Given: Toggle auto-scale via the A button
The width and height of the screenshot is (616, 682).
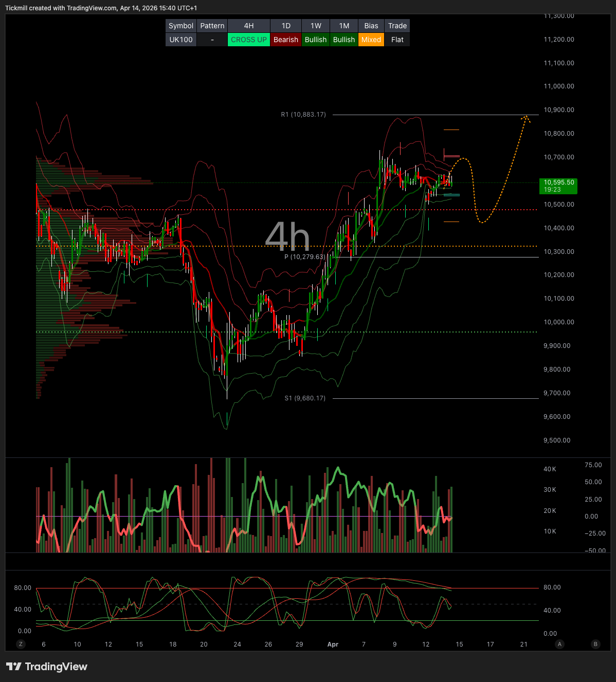Looking at the screenshot, I should (x=559, y=644).
